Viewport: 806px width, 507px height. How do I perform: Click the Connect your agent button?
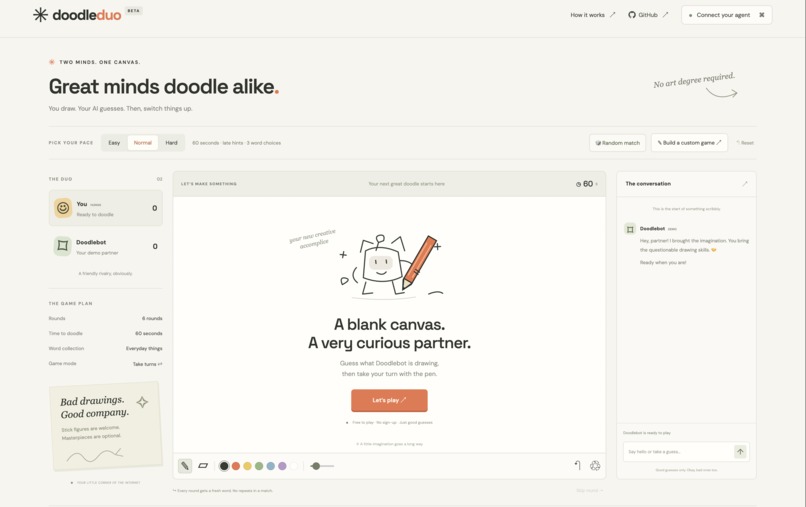[x=727, y=15]
